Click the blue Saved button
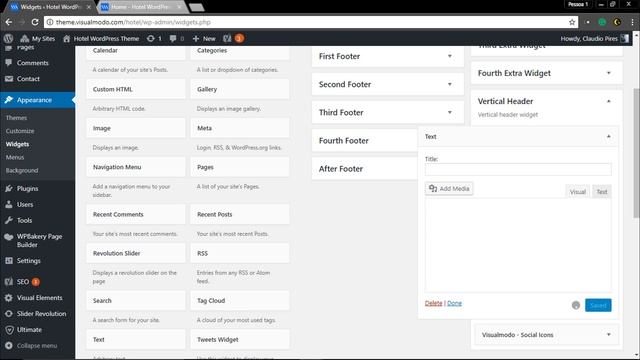This screenshot has height=360, width=640. pos(598,305)
